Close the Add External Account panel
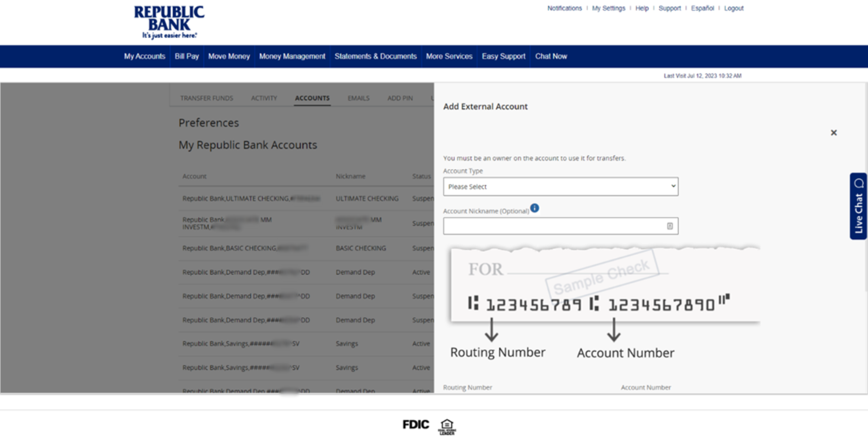Screen dimensions: 868x444 click(834, 133)
